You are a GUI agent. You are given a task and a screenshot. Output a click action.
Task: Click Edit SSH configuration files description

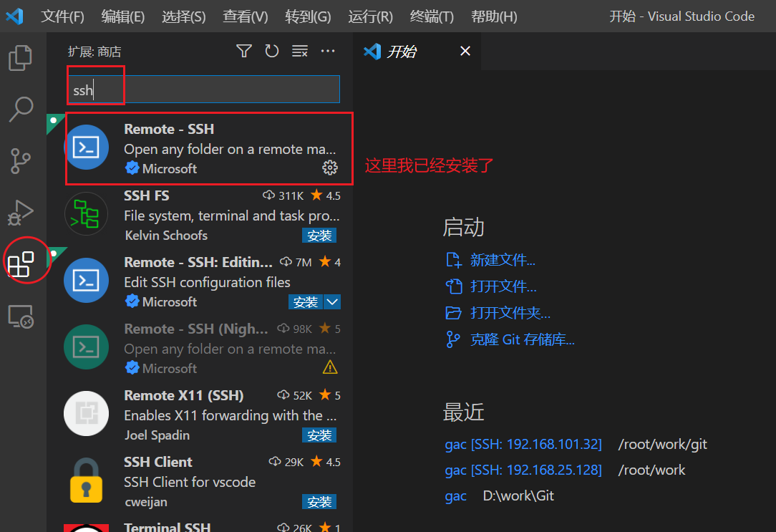tap(207, 282)
